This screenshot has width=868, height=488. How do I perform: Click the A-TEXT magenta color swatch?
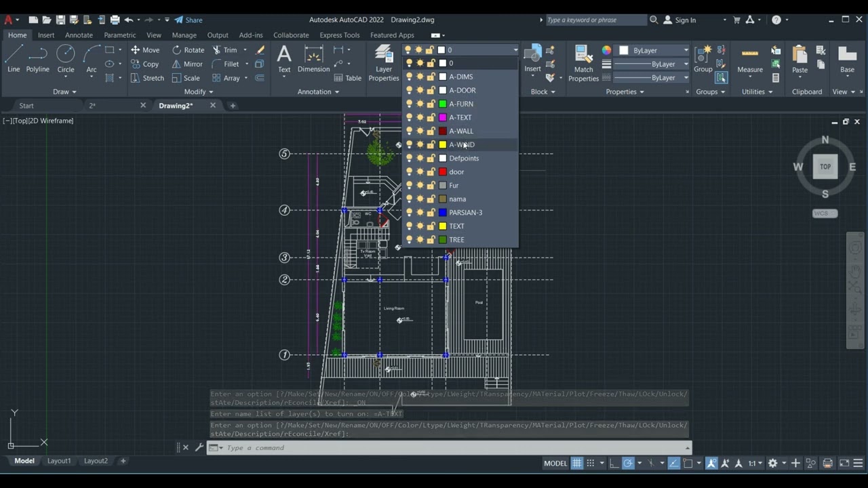point(443,117)
